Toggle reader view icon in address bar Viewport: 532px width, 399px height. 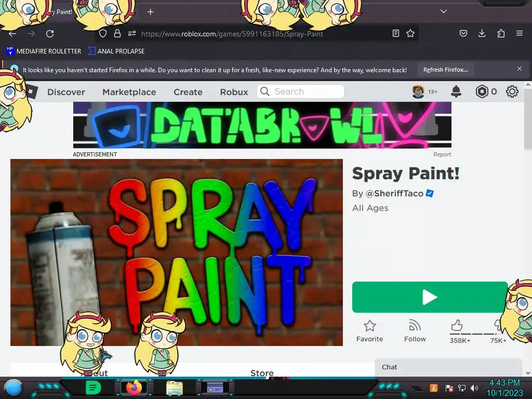(x=395, y=33)
